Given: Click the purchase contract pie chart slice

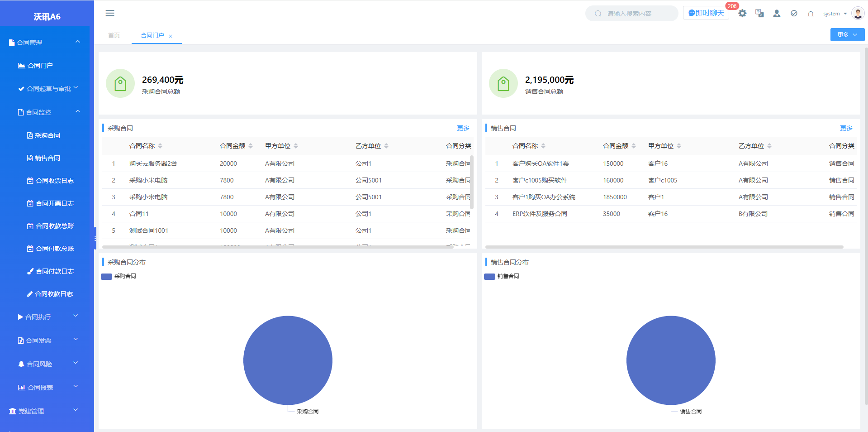Looking at the screenshot, I should click(288, 360).
